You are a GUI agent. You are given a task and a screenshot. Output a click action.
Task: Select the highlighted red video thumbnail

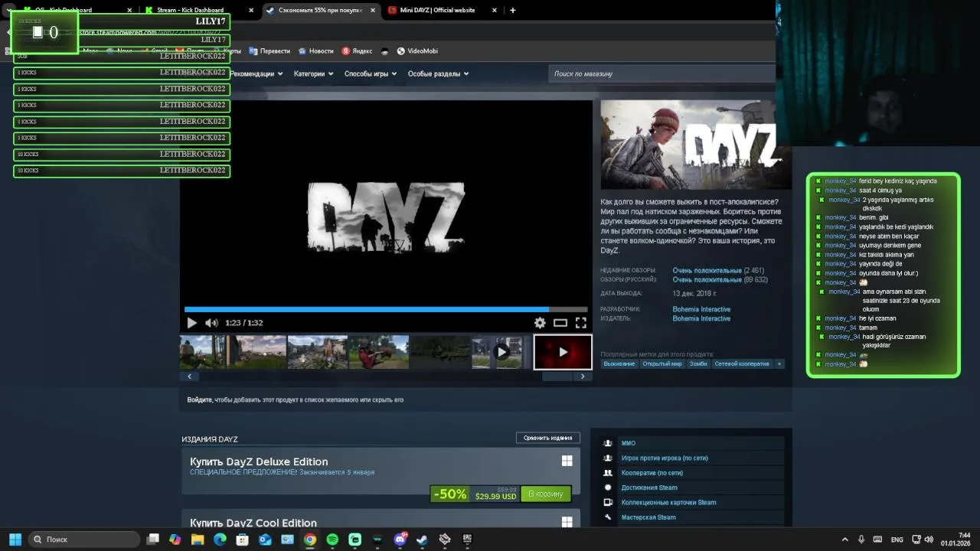tap(563, 352)
